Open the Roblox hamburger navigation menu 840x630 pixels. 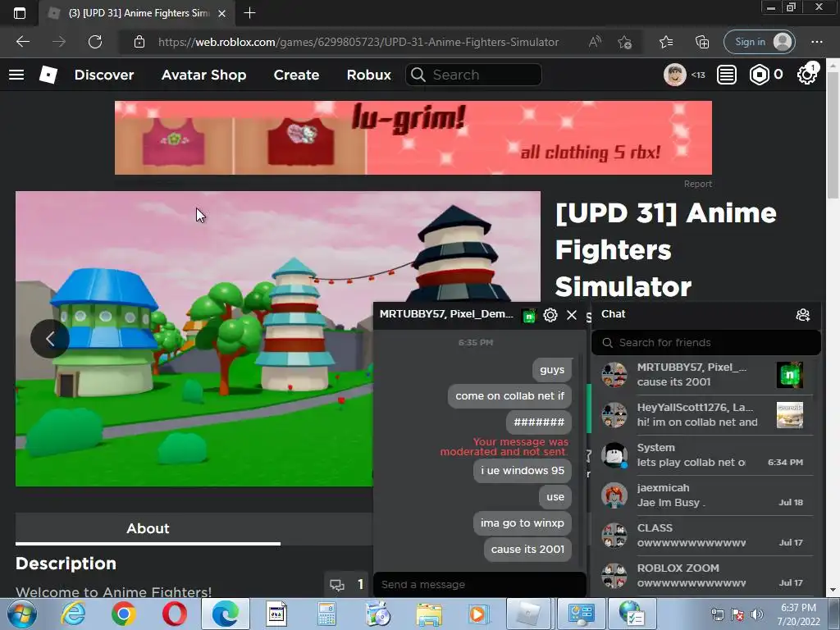click(16, 75)
